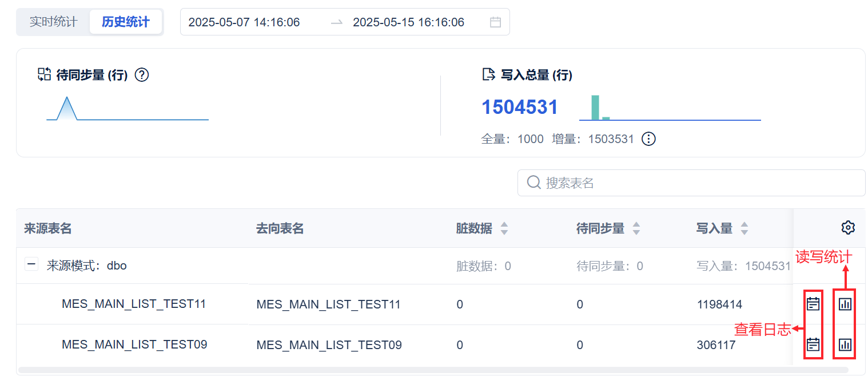Show read-write statistics for MES_MAIN_LIST_TEST09 row
The image size is (868, 376).
pyautogui.click(x=845, y=345)
